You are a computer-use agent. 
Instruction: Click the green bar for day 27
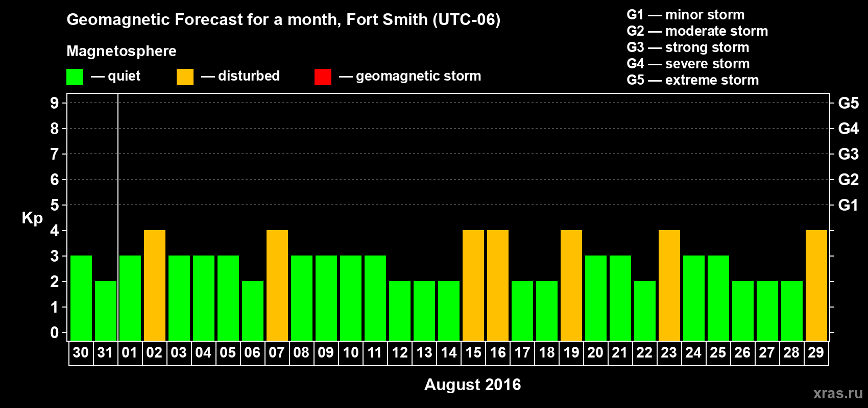tap(767, 311)
